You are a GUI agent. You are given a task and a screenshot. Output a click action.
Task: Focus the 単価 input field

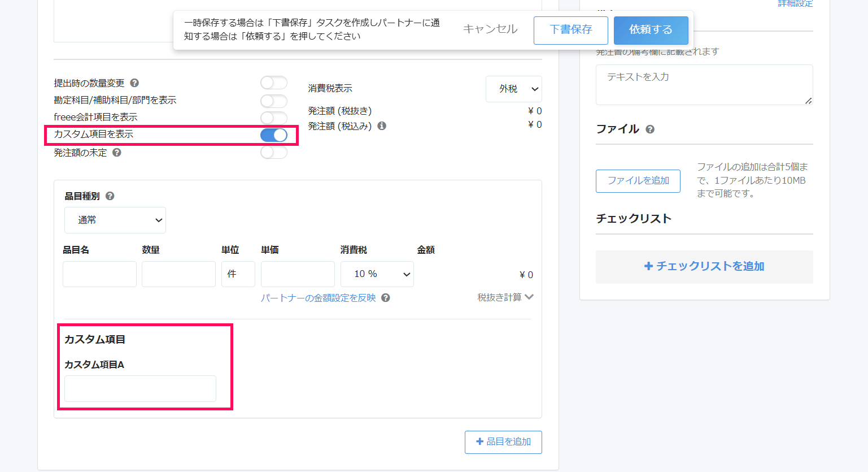[298, 274]
